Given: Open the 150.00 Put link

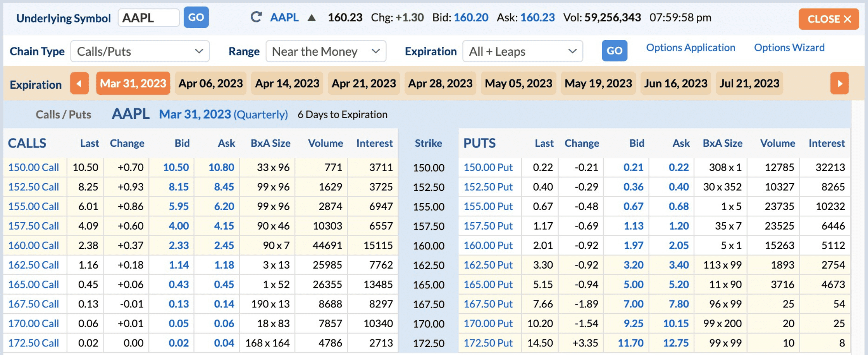Looking at the screenshot, I should tap(488, 167).
